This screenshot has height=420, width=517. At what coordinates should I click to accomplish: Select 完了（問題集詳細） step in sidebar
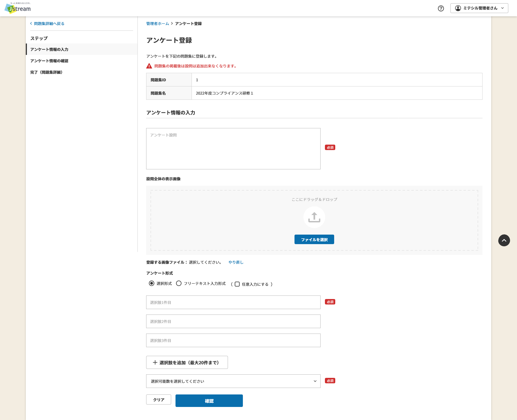click(x=46, y=72)
